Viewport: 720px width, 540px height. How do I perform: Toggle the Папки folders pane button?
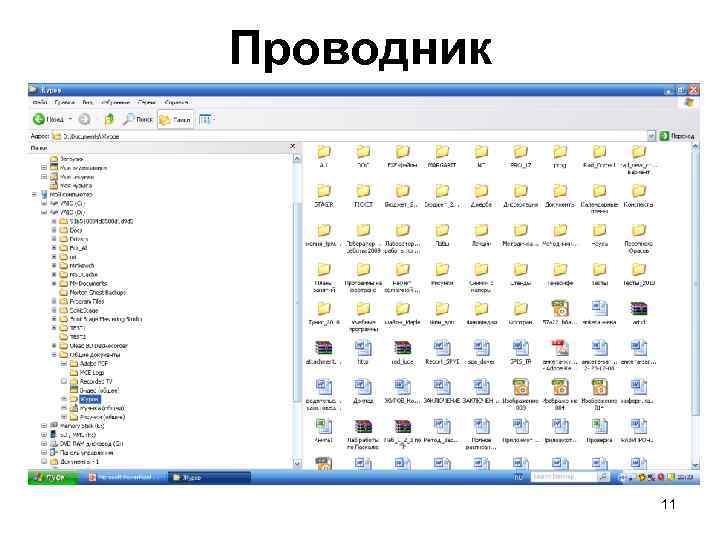[175, 119]
